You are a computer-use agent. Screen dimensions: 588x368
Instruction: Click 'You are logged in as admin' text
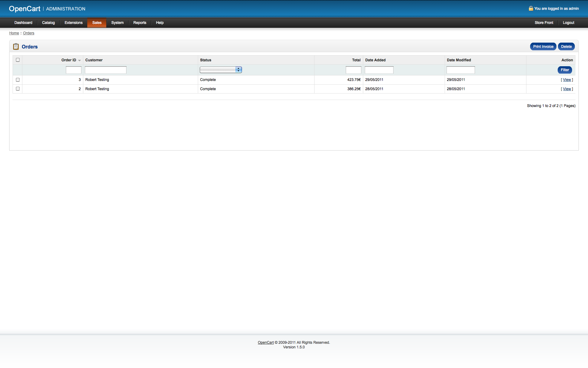pos(556,9)
